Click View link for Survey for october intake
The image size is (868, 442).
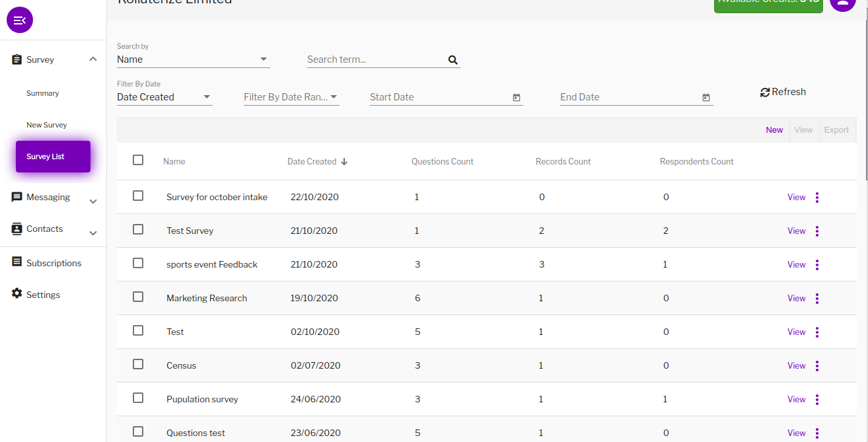(797, 197)
